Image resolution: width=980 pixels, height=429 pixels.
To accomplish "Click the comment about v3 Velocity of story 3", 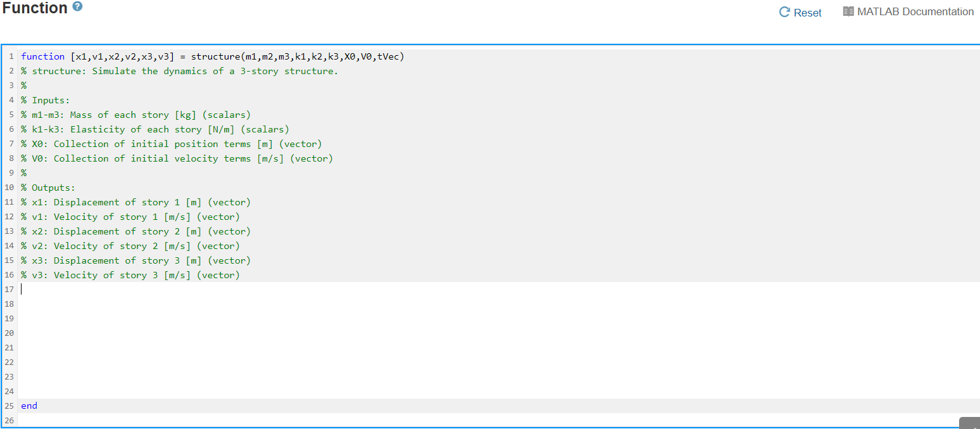I will [x=130, y=275].
